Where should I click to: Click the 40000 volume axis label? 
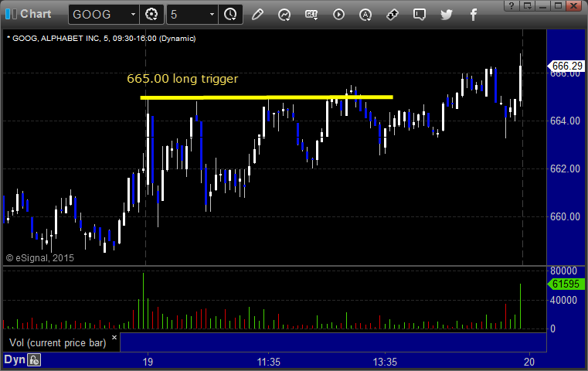point(563,300)
